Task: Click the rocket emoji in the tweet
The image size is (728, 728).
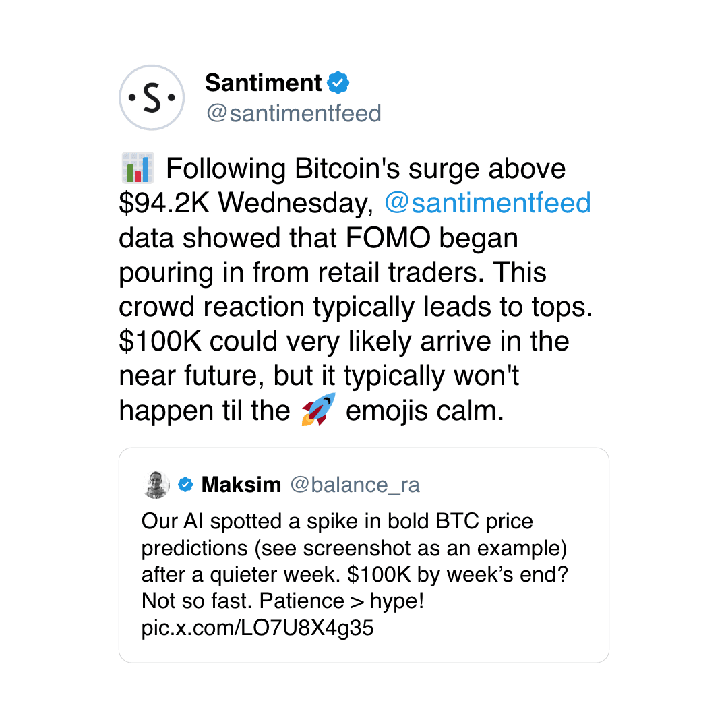Action: 317,409
